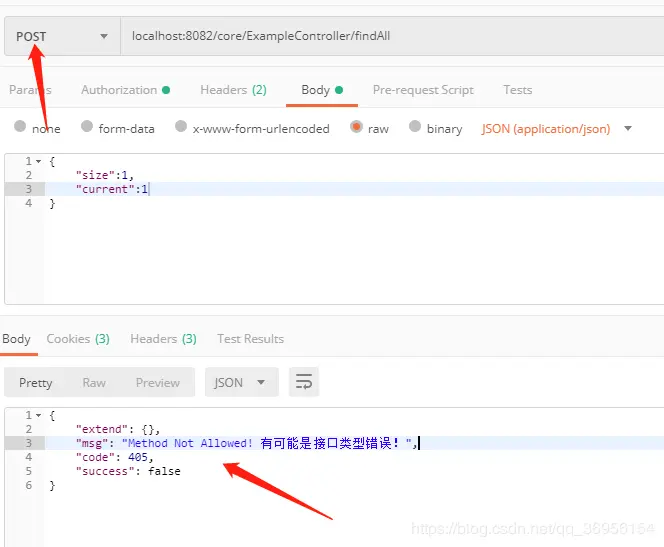The image size is (664, 547).
Task: Click the request URL field with findAll endpoint
Action: pos(392,36)
